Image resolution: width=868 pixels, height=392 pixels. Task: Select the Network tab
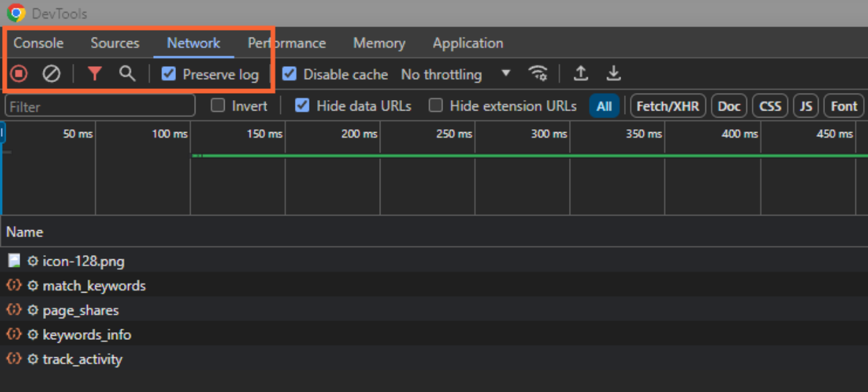click(193, 43)
